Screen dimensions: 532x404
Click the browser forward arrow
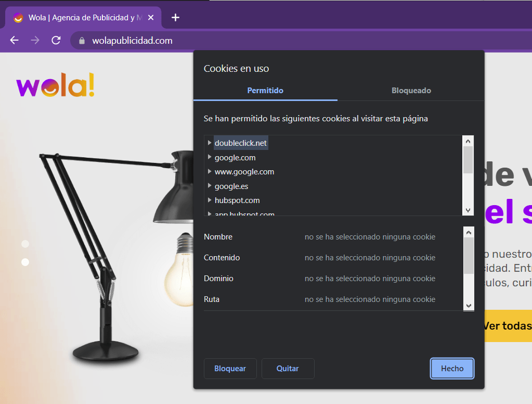point(35,41)
